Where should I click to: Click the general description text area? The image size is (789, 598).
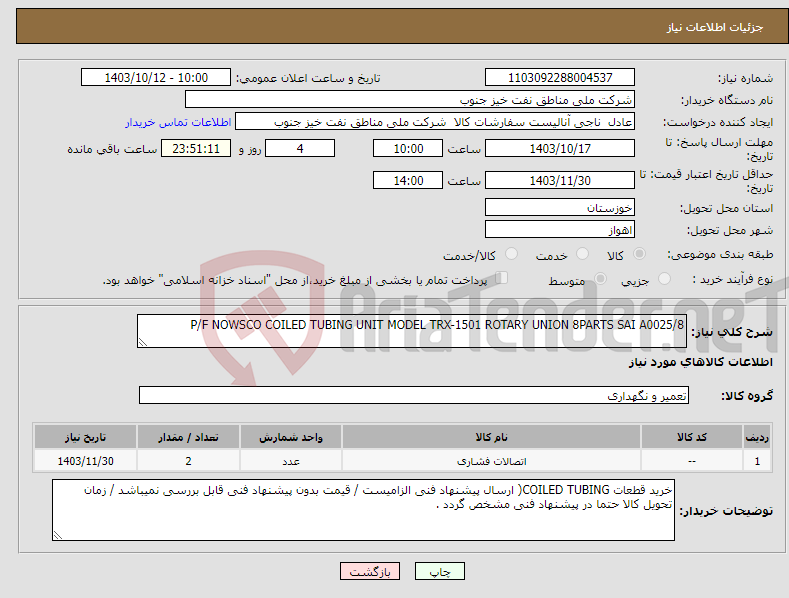[x=412, y=331]
